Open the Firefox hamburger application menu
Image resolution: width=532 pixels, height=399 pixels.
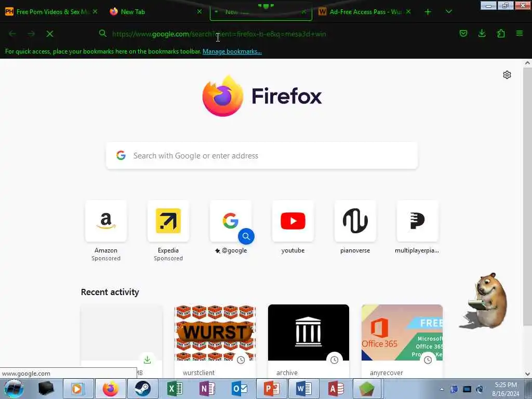[x=519, y=33]
